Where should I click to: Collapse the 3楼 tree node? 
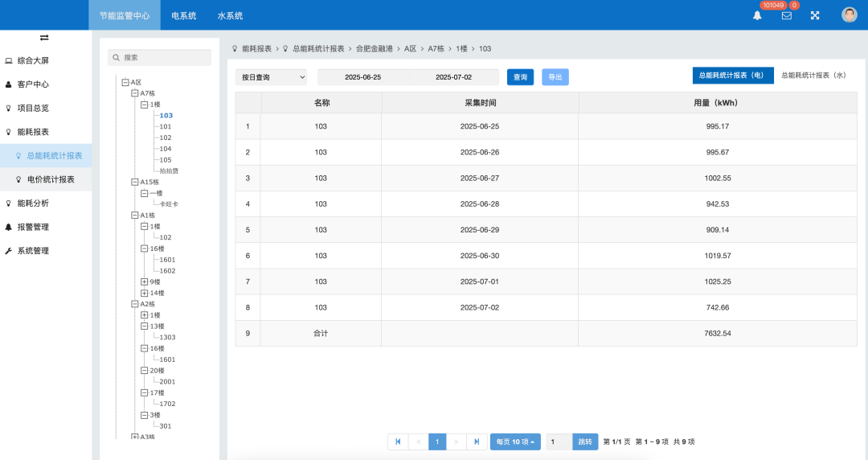click(x=145, y=414)
